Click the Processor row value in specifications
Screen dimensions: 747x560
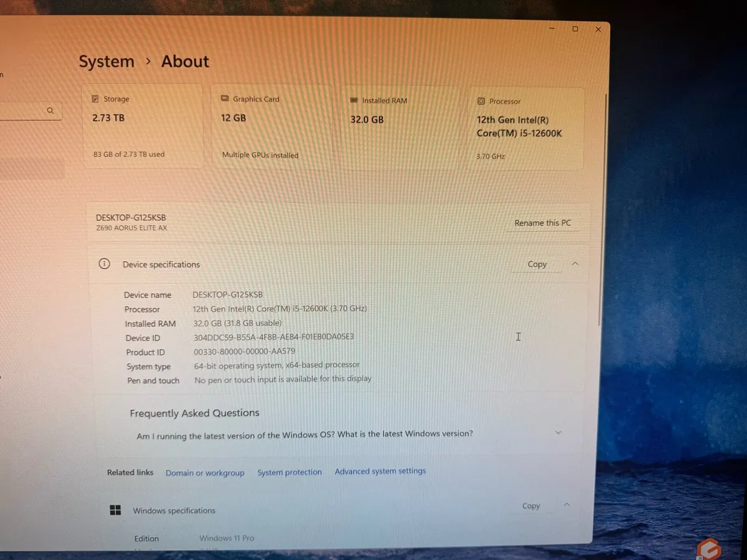click(x=280, y=309)
